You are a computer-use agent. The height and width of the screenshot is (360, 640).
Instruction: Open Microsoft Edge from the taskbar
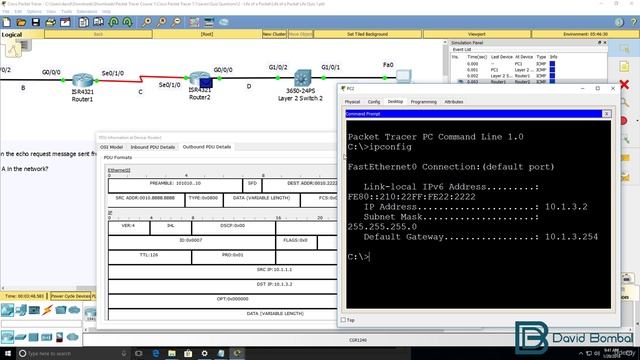tap(156, 353)
